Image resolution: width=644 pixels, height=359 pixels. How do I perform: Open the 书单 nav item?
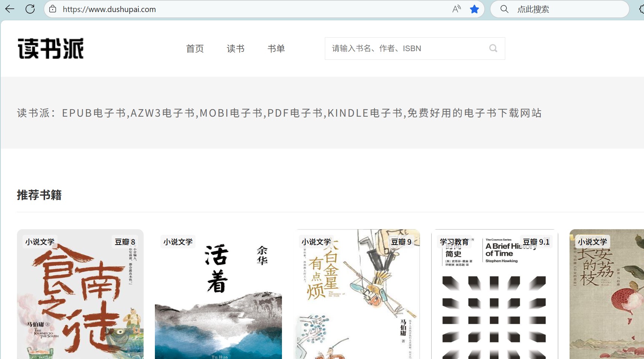(x=276, y=49)
